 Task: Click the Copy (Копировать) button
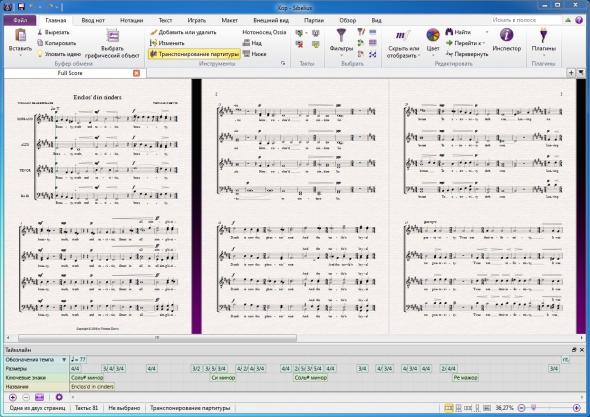[57, 43]
